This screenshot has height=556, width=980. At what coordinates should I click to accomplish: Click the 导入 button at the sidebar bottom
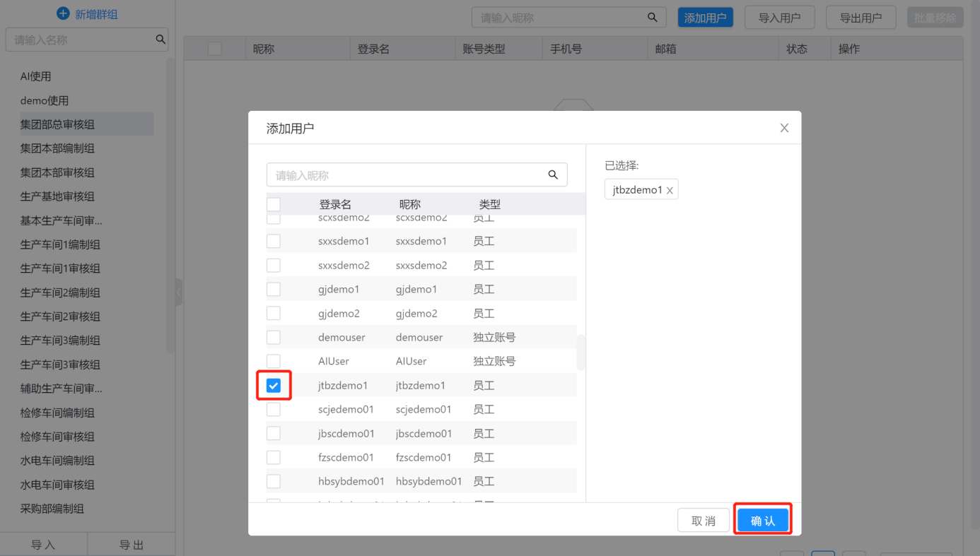click(43, 545)
